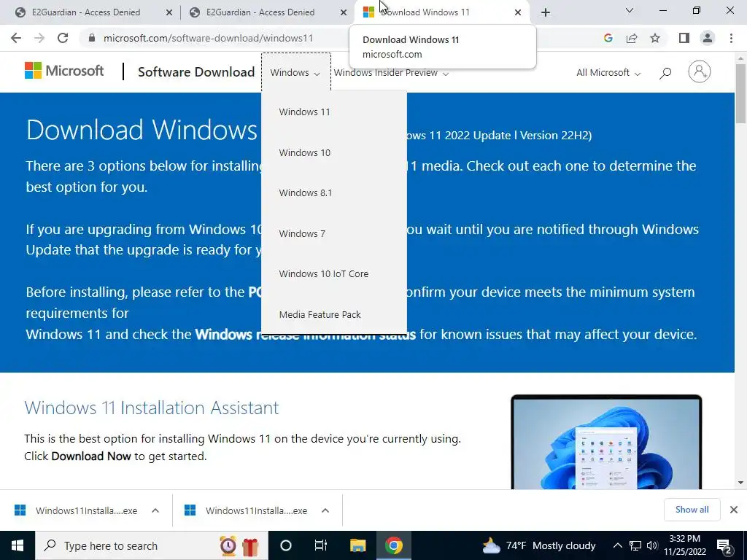
Task: Click the volume speaker icon
Action: [x=652, y=545]
